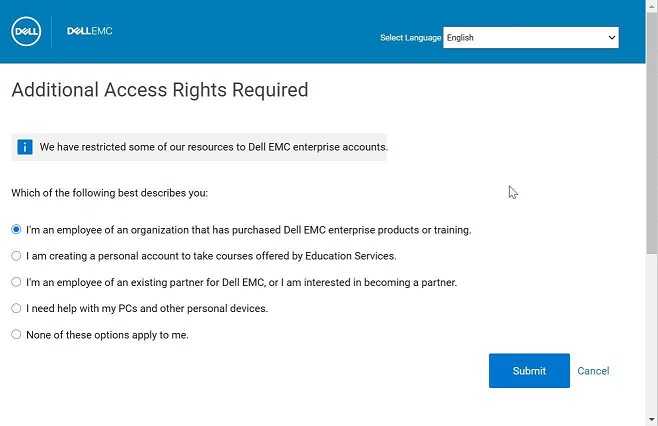Screen dimensions: 658x426
Task: Choose the personal account Education Services option
Action: coord(16,256)
